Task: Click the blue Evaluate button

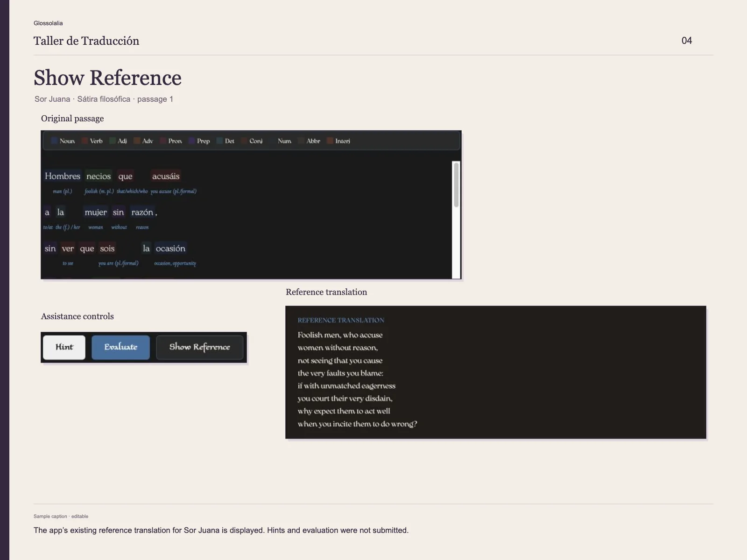Action: (120, 347)
